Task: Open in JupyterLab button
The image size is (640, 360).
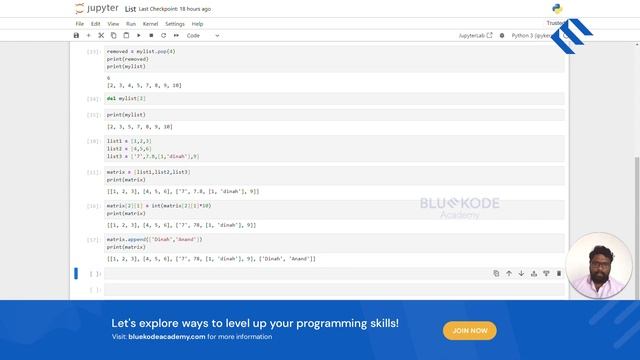Action: tap(476, 36)
